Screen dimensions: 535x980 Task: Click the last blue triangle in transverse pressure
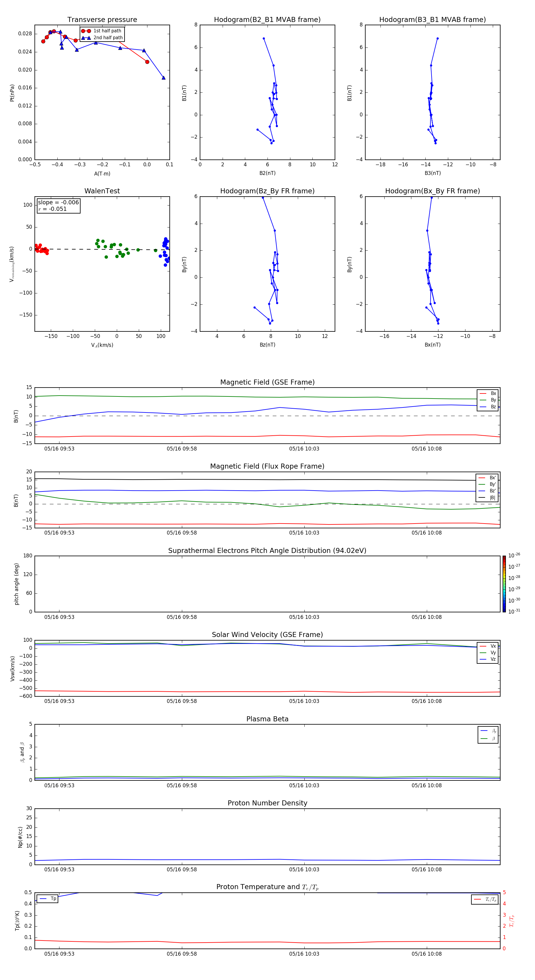tap(163, 78)
